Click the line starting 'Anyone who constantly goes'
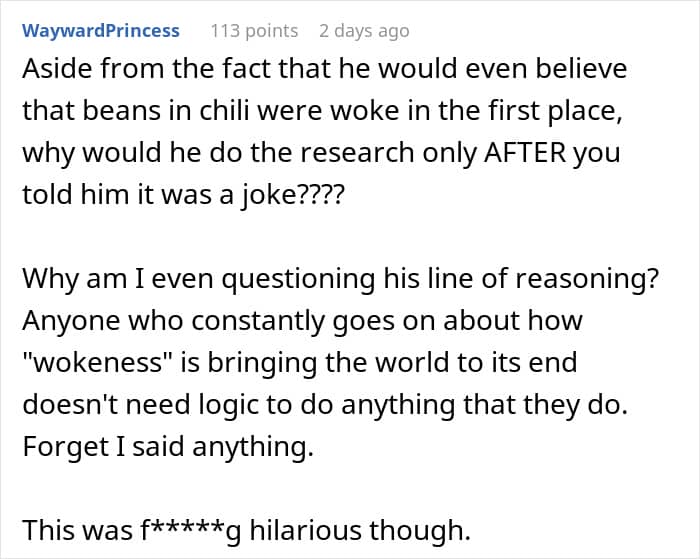The image size is (700, 559). (302, 321)
